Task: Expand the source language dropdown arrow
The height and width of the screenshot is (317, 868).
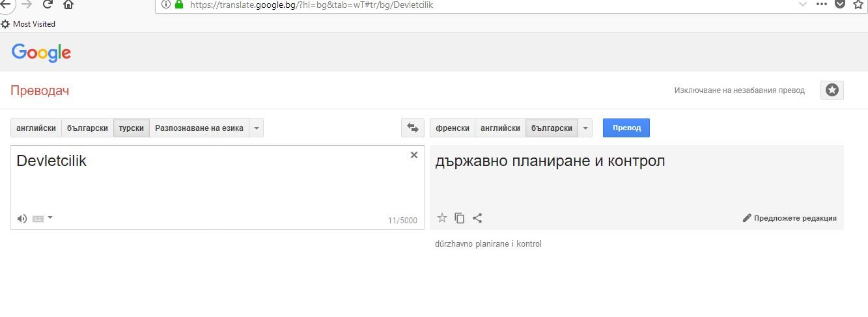Action: pos(257,128)
